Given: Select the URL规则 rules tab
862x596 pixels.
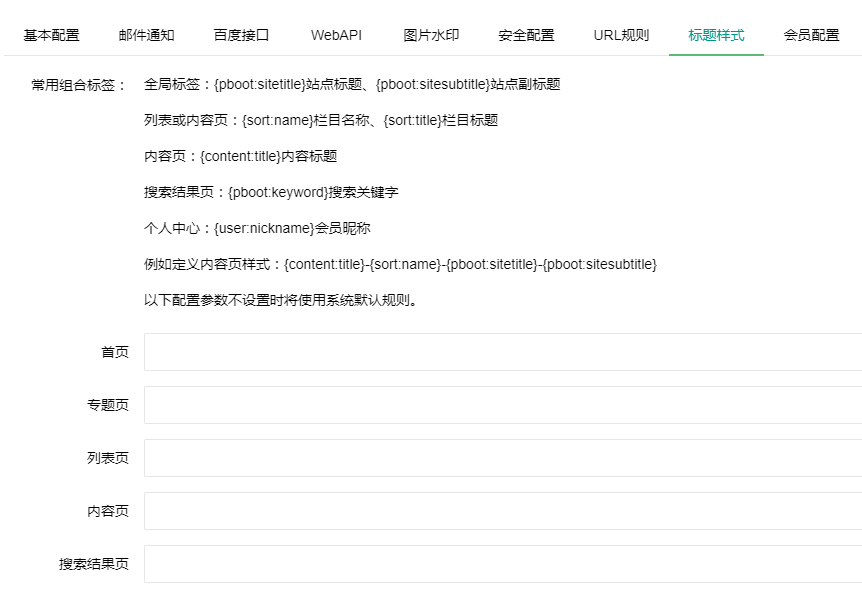Looking at the screenshot, I should [x=621, y=32].
